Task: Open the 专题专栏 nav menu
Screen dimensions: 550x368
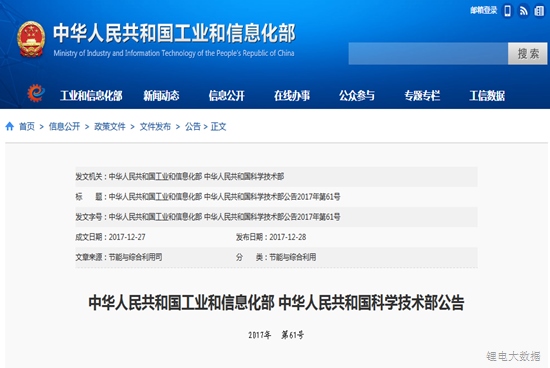Action: [x=422, y=95]
